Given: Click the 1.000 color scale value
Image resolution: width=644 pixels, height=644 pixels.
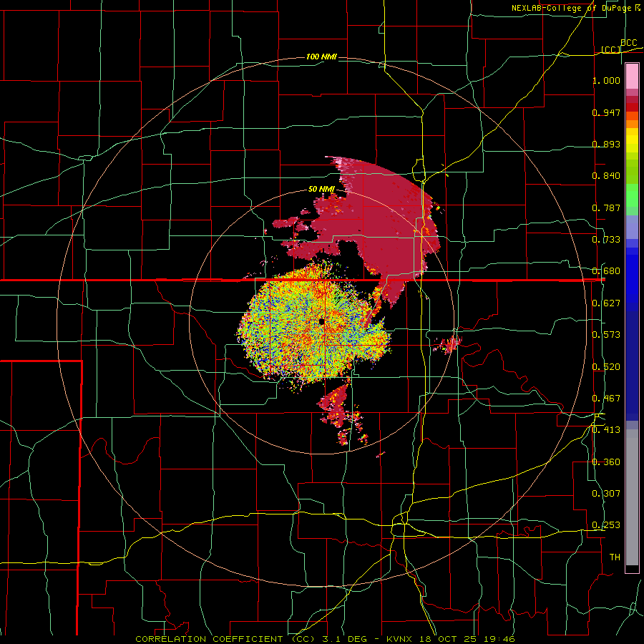Looking at the screenshot, I should 606,80.
